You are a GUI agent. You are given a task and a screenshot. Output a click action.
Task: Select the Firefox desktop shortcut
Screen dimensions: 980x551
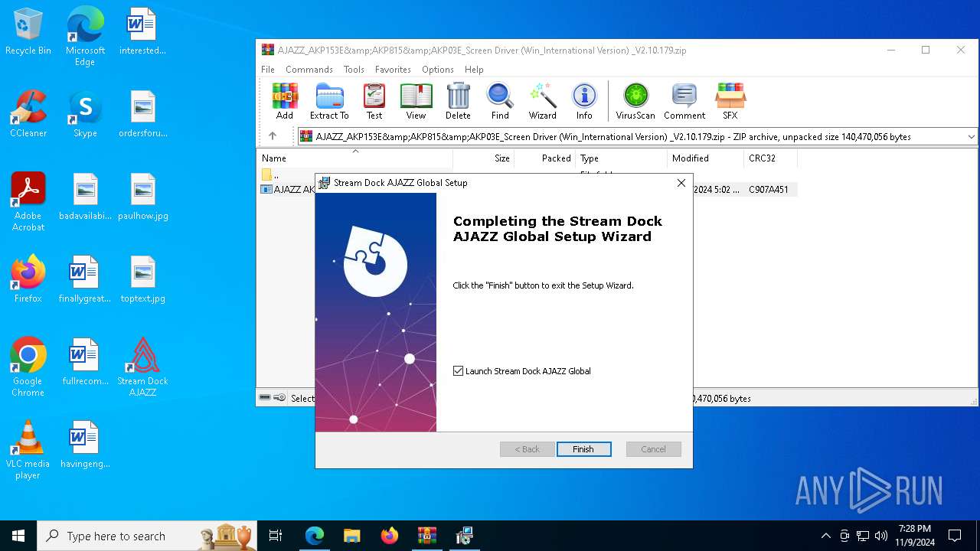coord(28,279)
